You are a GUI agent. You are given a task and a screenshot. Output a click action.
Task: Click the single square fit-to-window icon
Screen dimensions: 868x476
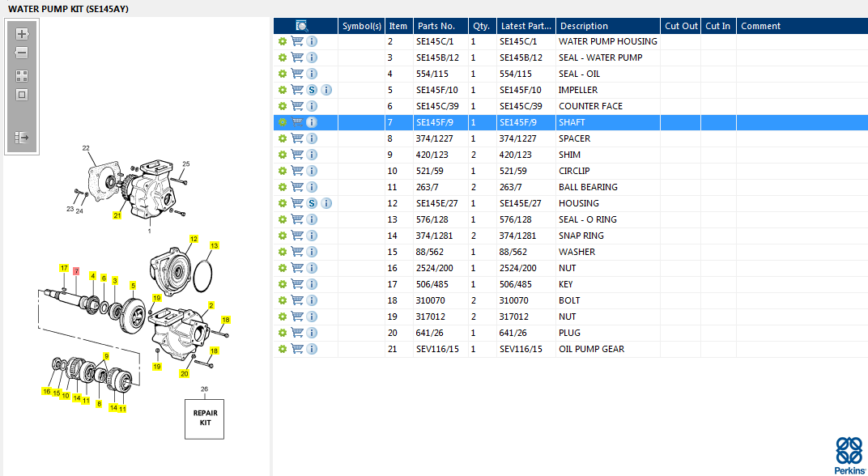coord(22,96)
